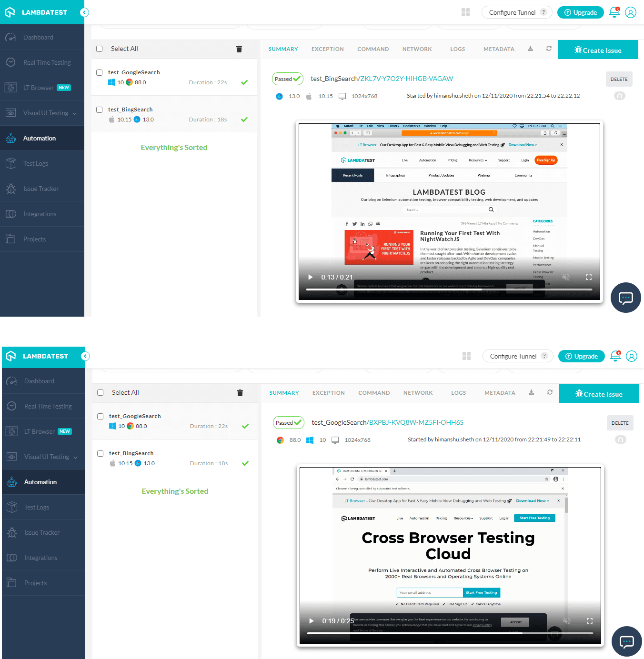Open user profile icon in bottom header
The image size is (644, 659).
click(632, 356)
